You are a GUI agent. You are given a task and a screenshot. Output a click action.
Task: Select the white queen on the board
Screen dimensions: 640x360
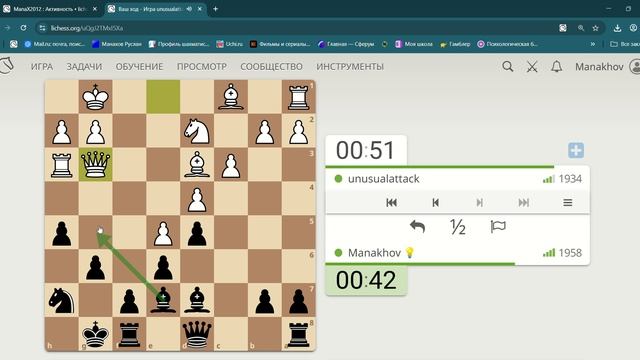(x=95, y=164)
